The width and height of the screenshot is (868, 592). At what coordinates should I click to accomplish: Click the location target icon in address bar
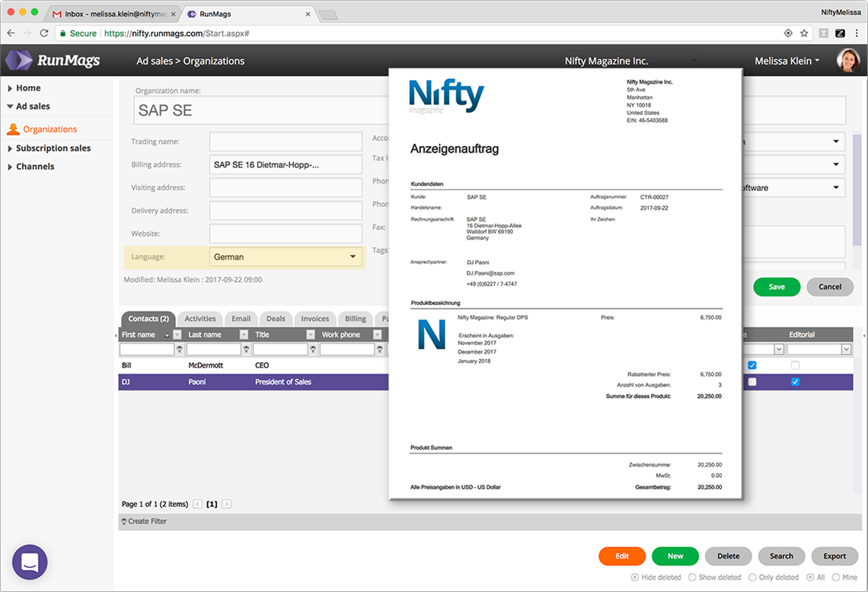[788, 33]
